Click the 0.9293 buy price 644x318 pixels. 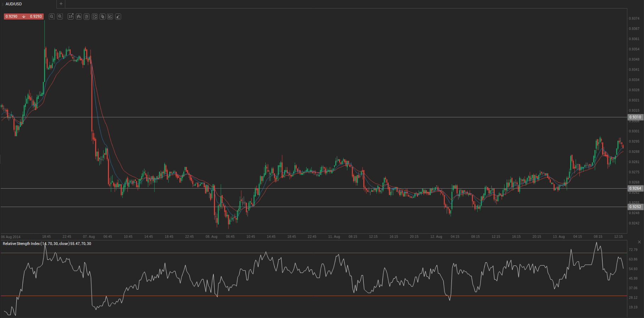(36, 17)
